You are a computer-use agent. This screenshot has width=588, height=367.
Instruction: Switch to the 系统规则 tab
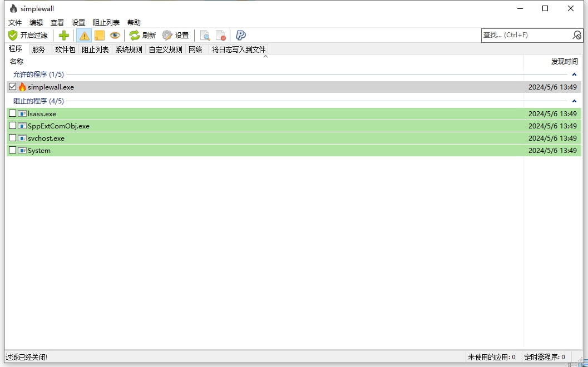pyautogui.click(x=129, y=49)
